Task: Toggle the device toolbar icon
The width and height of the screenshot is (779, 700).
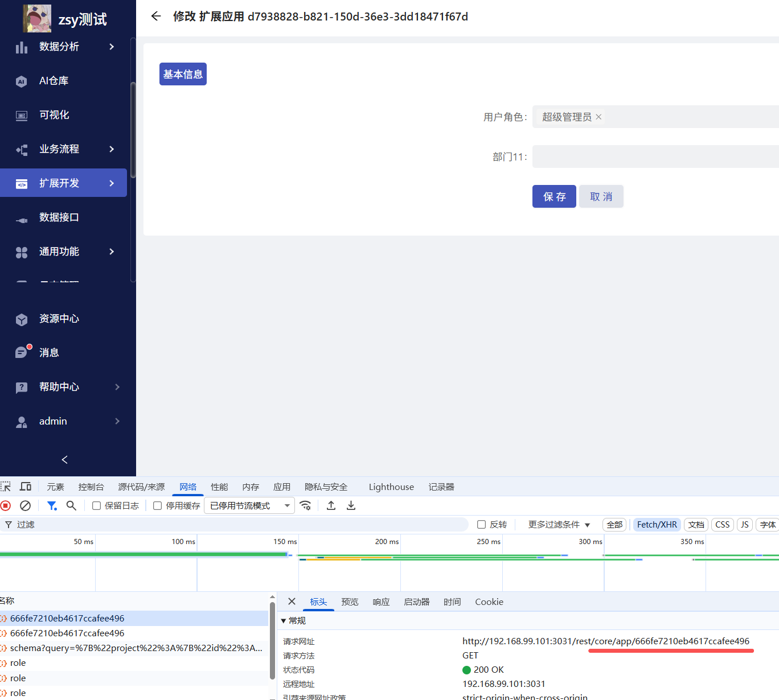Action: [26, 487]
